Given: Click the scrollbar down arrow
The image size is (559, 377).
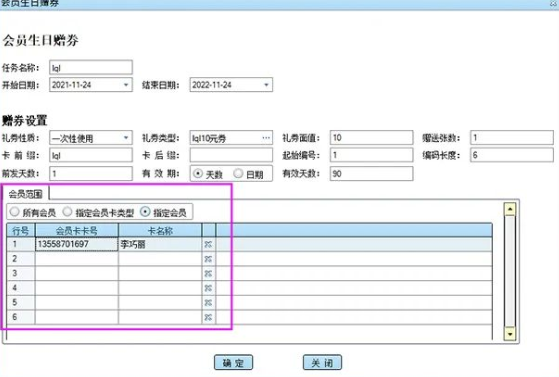Looking at the screenshot, I should 510,334.
